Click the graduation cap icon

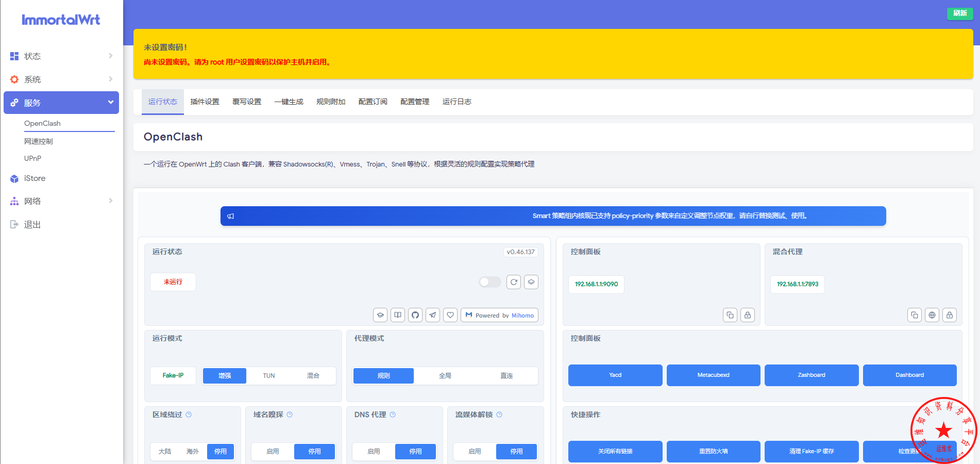(x=380, y=315)
